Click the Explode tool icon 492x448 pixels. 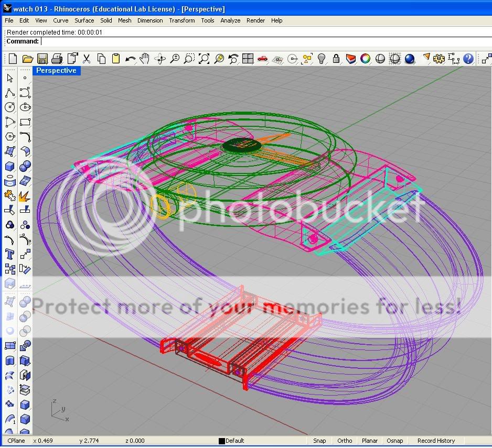pos(25,195)
